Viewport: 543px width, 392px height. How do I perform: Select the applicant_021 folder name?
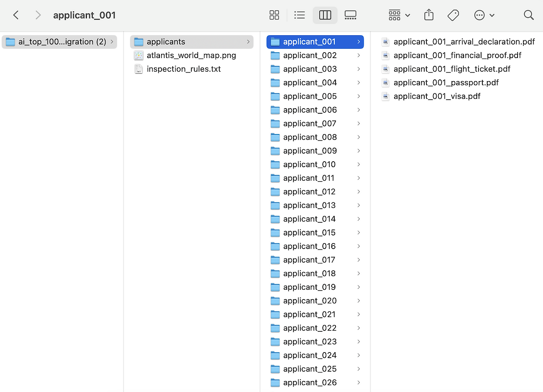(309, 314)
